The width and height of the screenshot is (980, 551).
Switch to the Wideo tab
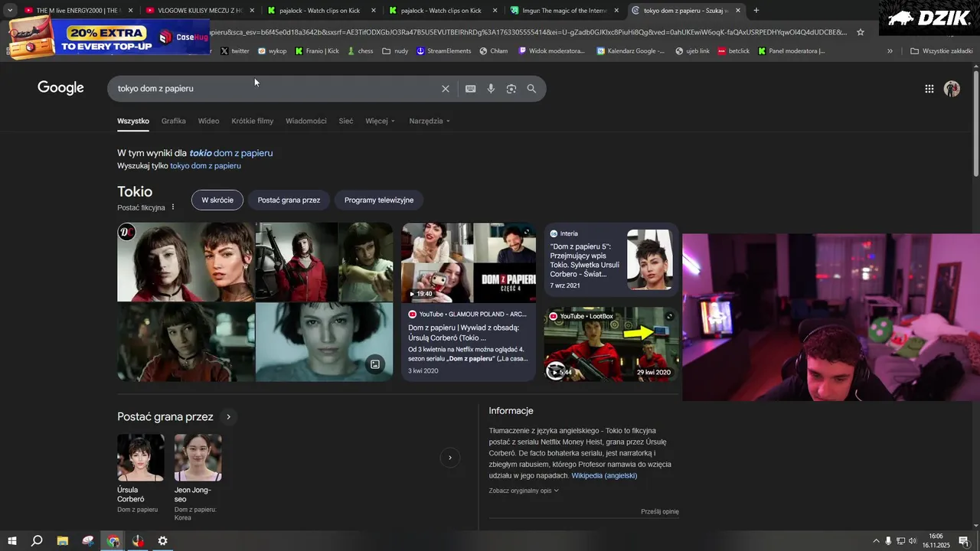pyautogui.click(x=208, y=121)
